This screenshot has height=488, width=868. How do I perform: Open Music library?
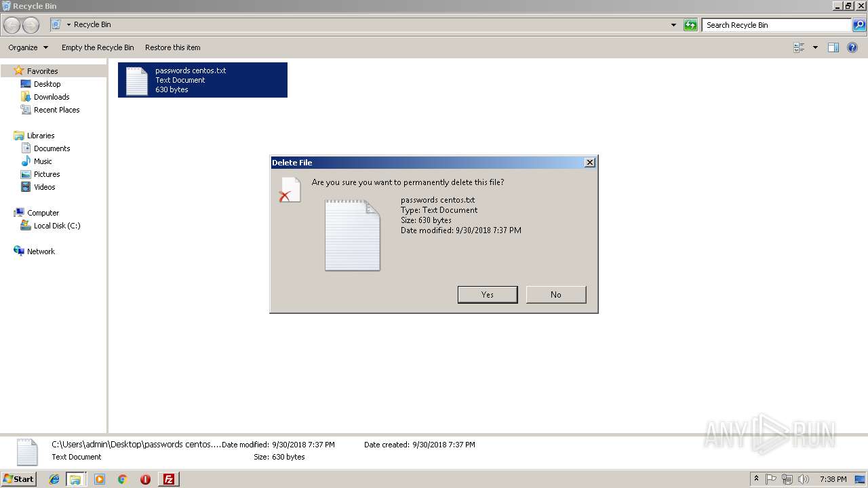[x=43, y=161]
